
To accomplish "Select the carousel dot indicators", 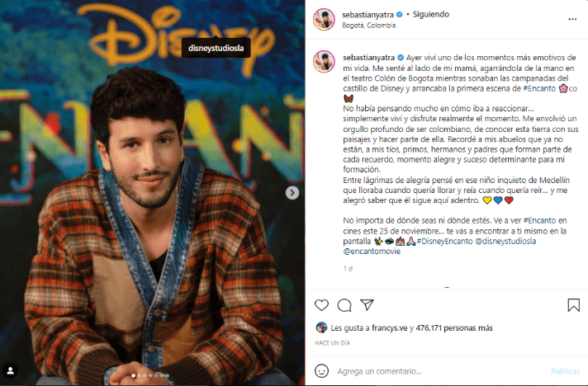I will point(150,375).
